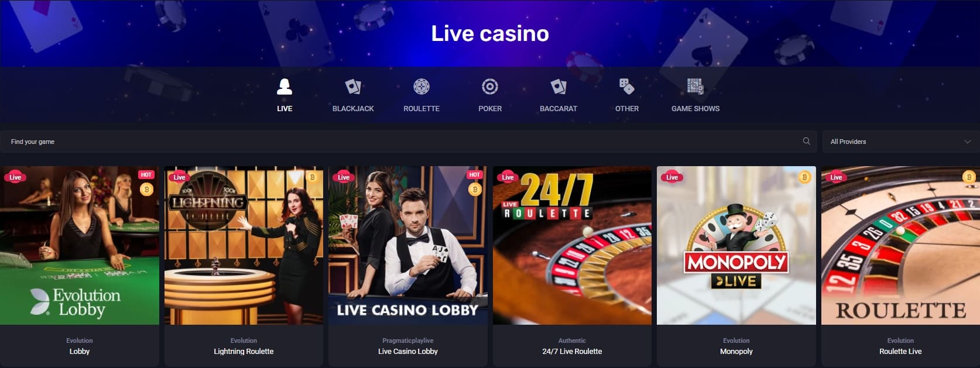The image size is (980, 368).
Task: Select the Blackjack cards icon
Action: pos(353,87)
